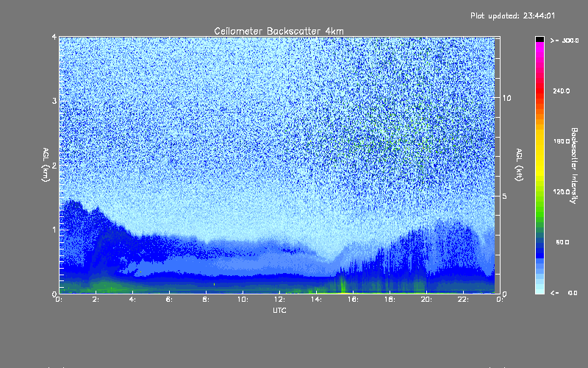The width and height of the screenshot is (588, 368).
Task: Click the 'Backscatter Intensity' colorbar label
Action: (574, 166)
